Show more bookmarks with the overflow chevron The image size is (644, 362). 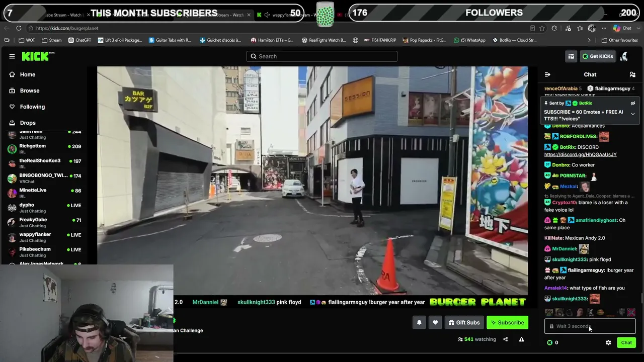coord(589,40)
